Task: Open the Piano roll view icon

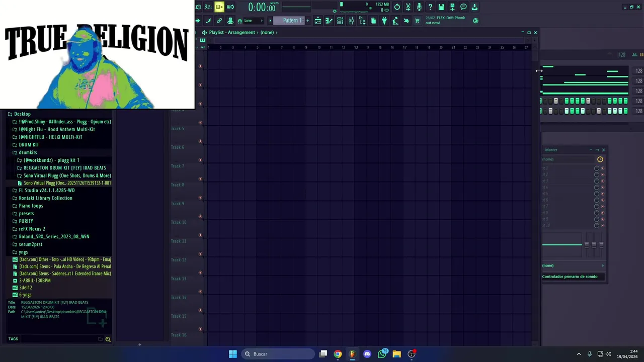Action: click(329, 21)
